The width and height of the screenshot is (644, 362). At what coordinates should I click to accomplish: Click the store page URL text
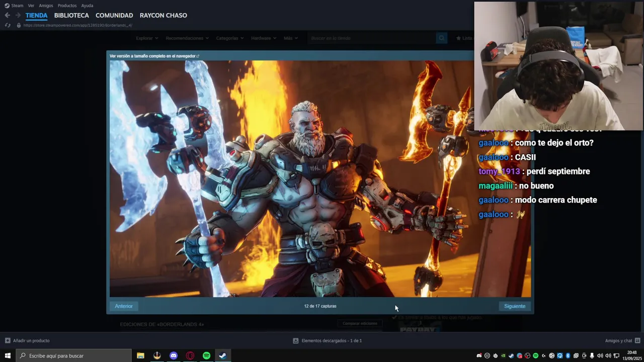click(77, 25)
